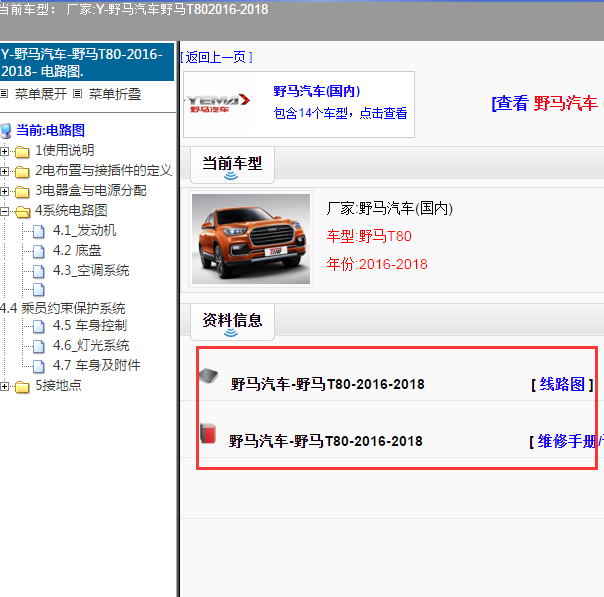Click the grey chip icon beside 线路图 row
Image resolution: width=604 pixels, height=597 pixels.
[208, 376]
